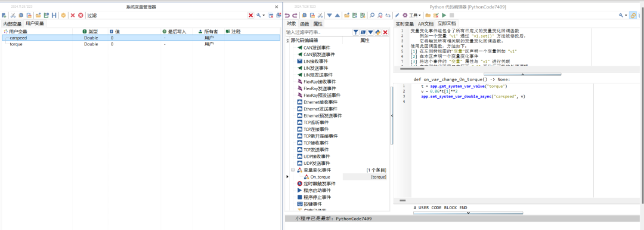644x230 pixels.
Task: Undo in Python code editor
Action: [x=287, y=15]
